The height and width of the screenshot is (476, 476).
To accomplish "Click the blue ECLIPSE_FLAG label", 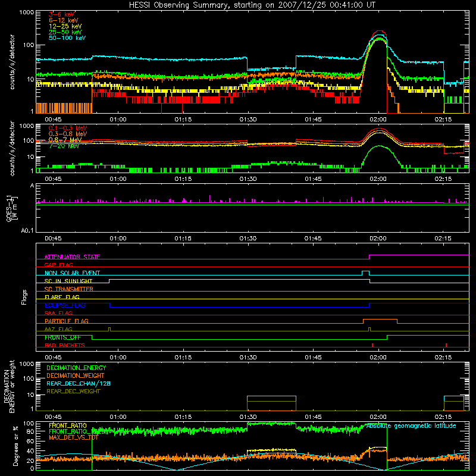I will point(65,305).
